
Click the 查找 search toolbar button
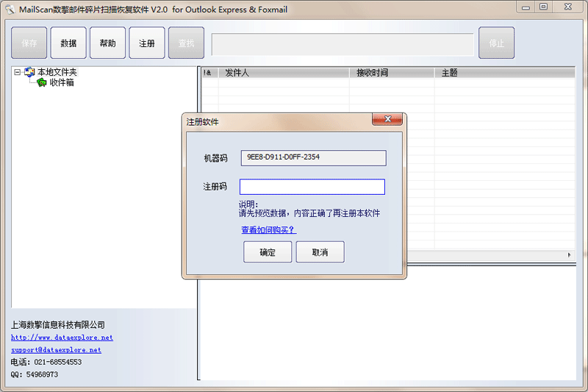(x=187, y=43)
